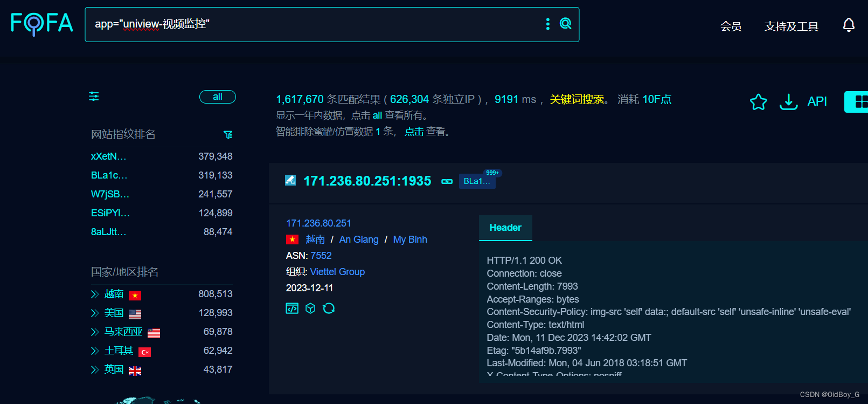Click the 马来西亚 country link

click(x=123, y=332)
